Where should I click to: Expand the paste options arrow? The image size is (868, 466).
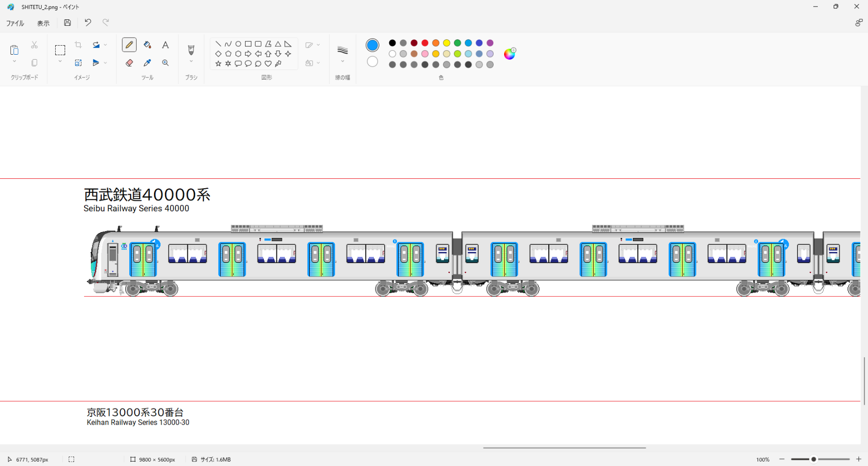pyautogui.click(x=14, y=62)
